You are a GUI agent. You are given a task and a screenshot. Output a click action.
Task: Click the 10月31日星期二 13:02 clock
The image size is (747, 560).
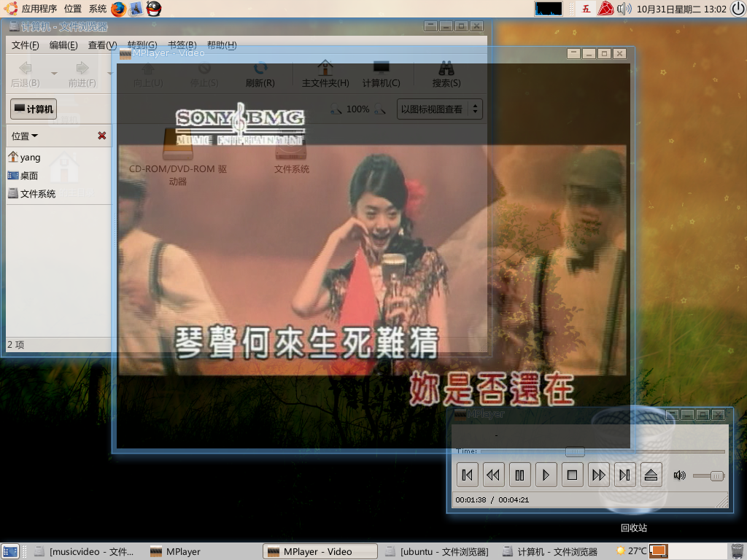[681, 9]
